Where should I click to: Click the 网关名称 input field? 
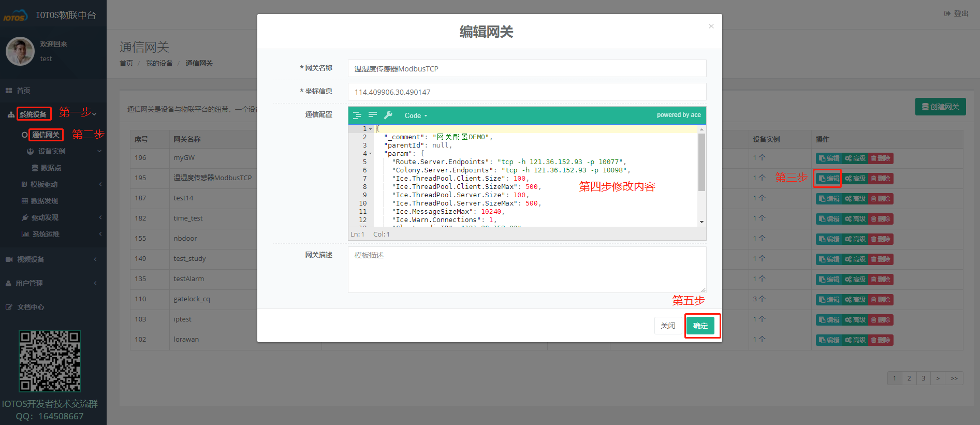[526, 69]
